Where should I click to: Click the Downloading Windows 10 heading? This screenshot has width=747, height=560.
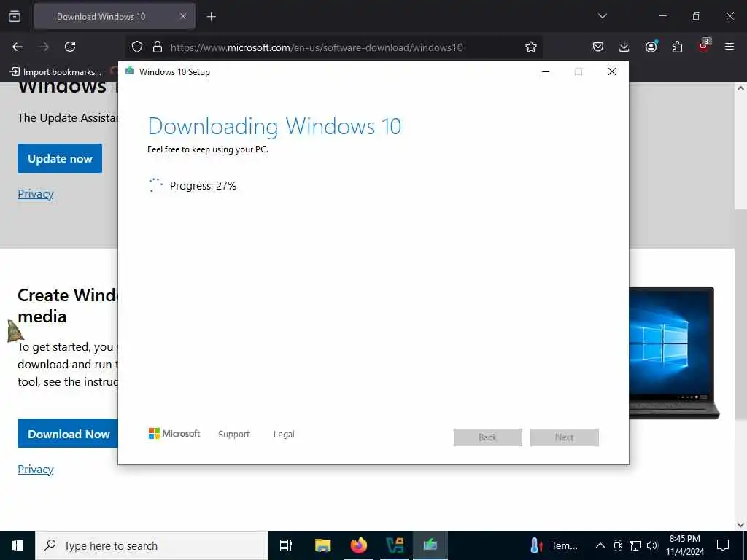pyautogui.click(x=274, y=126)
